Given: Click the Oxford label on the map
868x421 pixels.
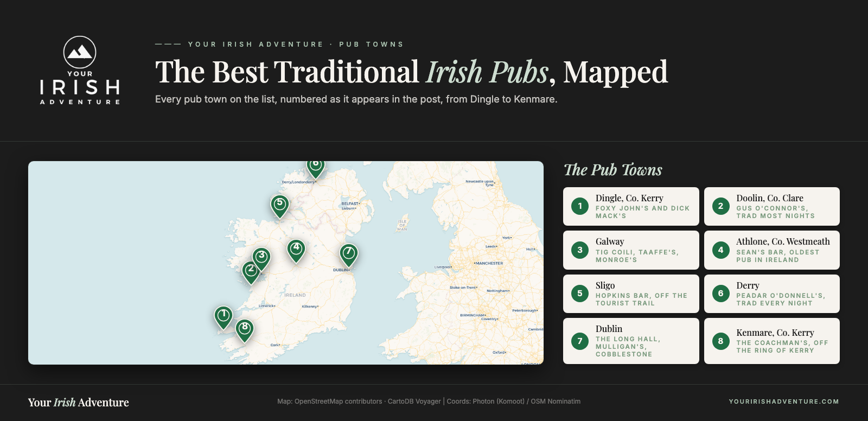Looking at the screenshot, I should coord(499,353).
